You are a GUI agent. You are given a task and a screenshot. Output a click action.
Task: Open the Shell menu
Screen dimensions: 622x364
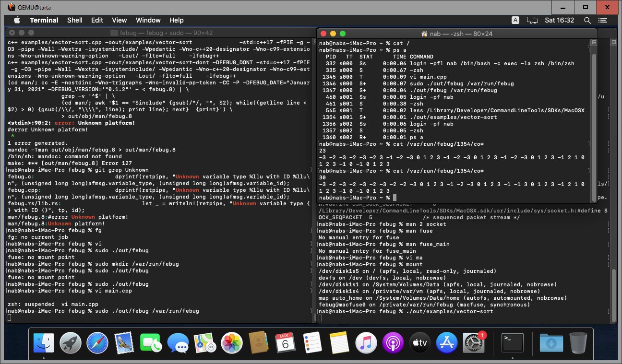[74, 20]
